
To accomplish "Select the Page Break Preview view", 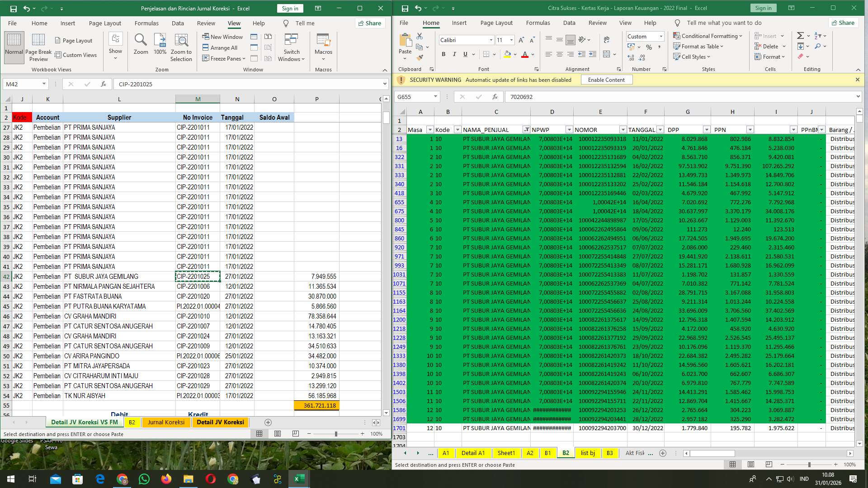I will pos(38,47).
